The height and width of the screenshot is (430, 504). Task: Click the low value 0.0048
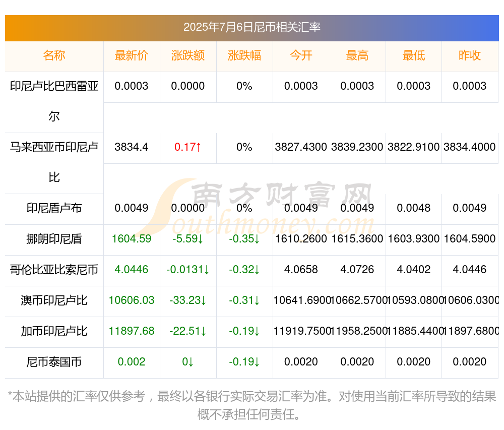tap(414, 208)
